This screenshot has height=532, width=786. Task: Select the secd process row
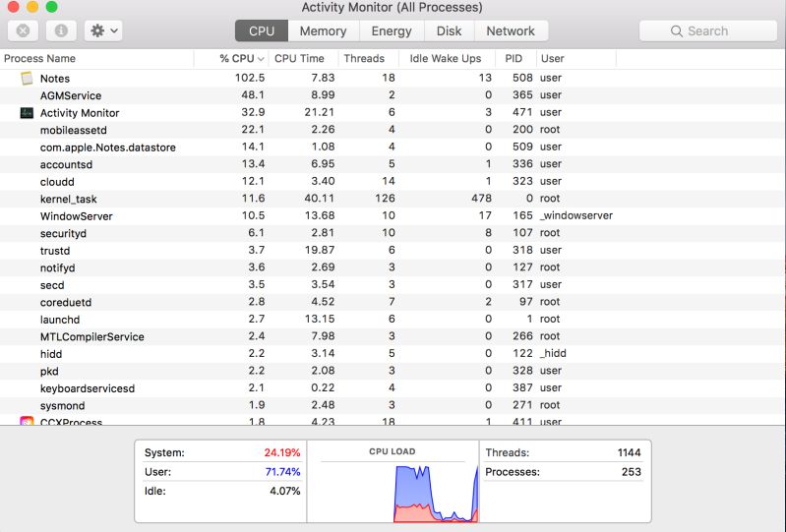393,285
